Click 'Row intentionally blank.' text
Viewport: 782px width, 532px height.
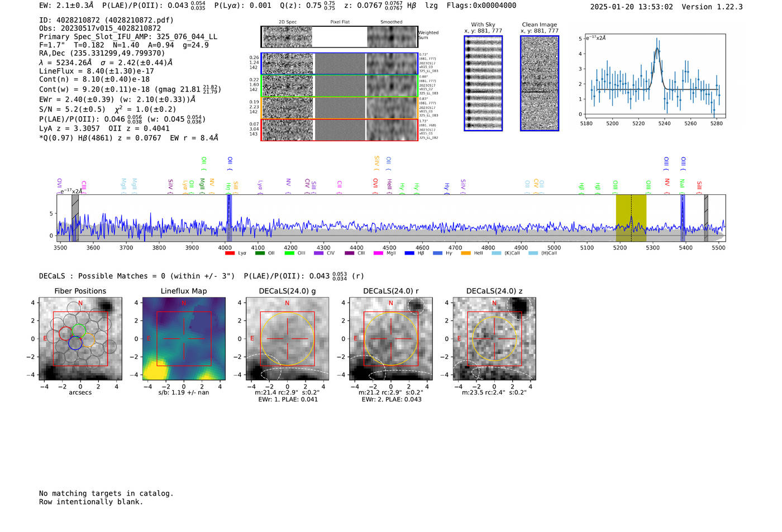[x=91, y=502]
